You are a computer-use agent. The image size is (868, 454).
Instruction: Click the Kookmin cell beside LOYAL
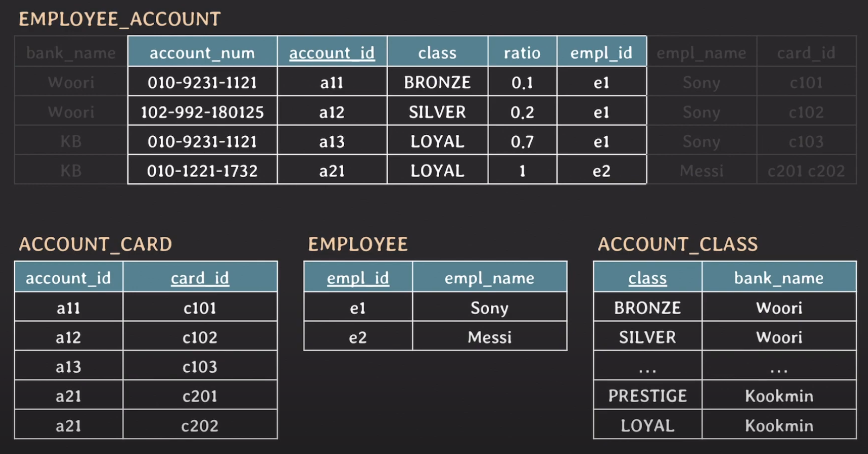click(779, 426)
